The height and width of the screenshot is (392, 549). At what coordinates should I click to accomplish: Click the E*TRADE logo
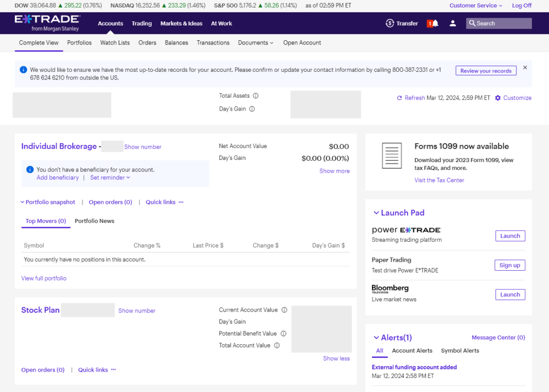click(47, 23)
